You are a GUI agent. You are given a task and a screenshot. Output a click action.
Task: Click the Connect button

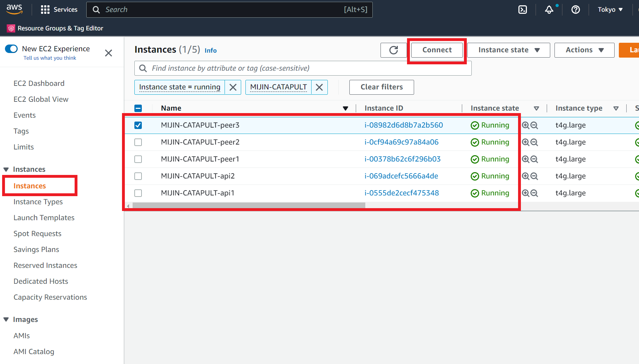coord(437,50)
